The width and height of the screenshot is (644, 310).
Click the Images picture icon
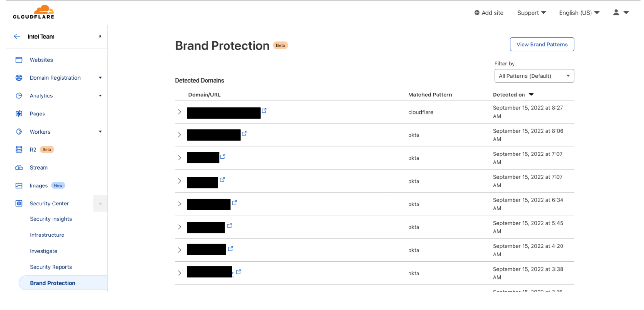coord(19,185)
